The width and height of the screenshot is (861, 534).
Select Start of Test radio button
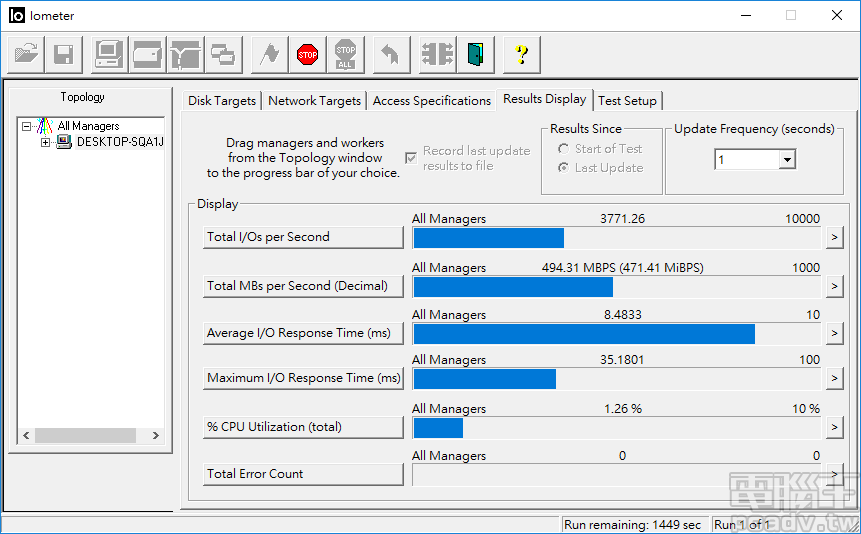(563, 149)
